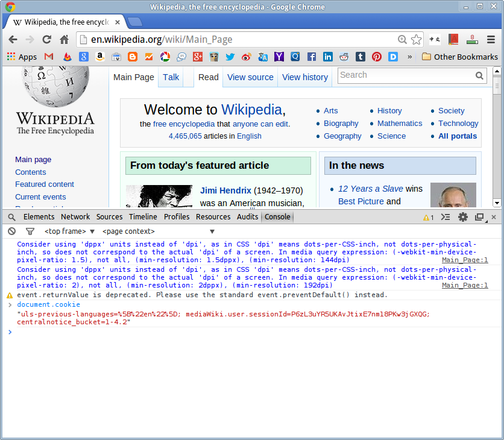This screenshot has height=440, width=504.
Task: Open the Pinterest bookmark icon
Action: [377, 57]
